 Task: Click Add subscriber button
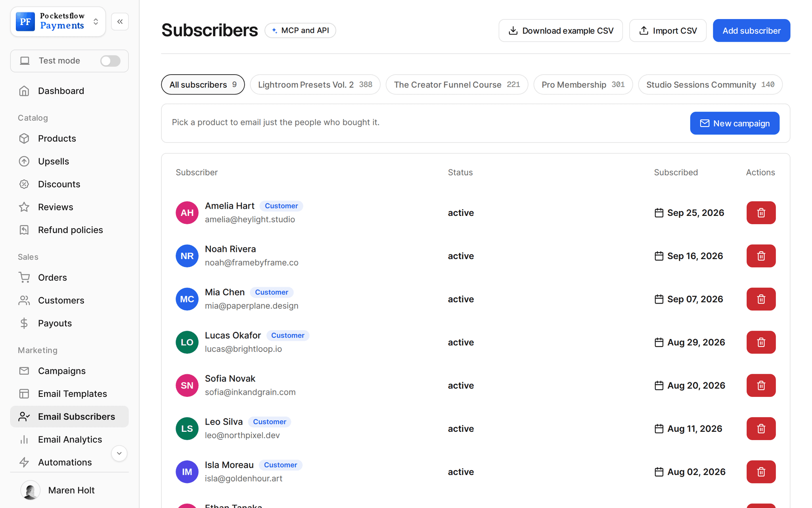pyautogui.click(x=751, y=31)
